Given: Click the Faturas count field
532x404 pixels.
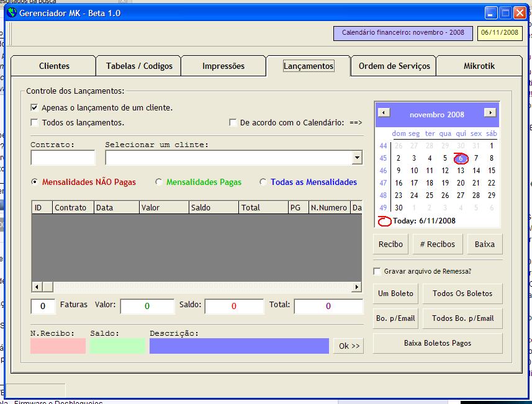Looking at the screenshot, I should pyautogui.click(x=43, y=306).
